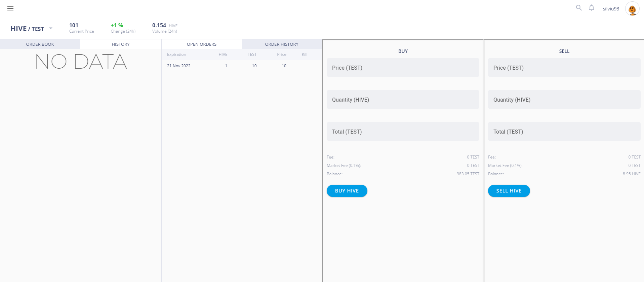Open the hamburger navigation menu

(x=10, y=8)
